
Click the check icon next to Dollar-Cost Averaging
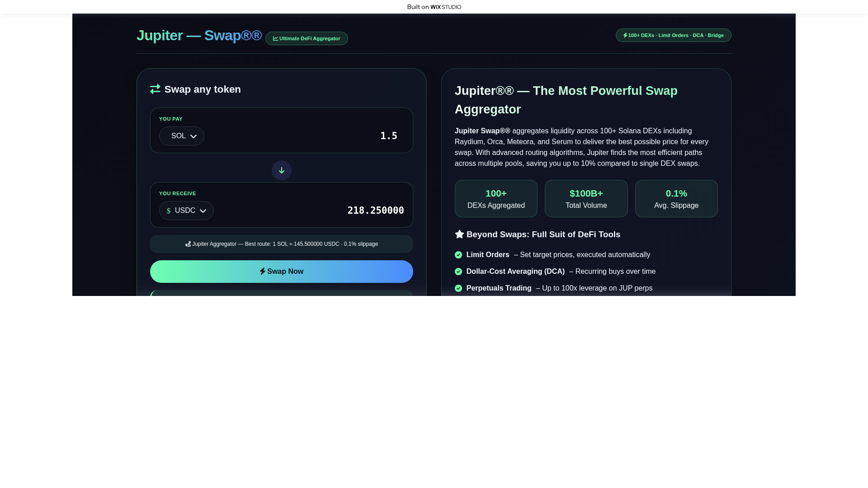pyautogui.click(x=458, y=272)
